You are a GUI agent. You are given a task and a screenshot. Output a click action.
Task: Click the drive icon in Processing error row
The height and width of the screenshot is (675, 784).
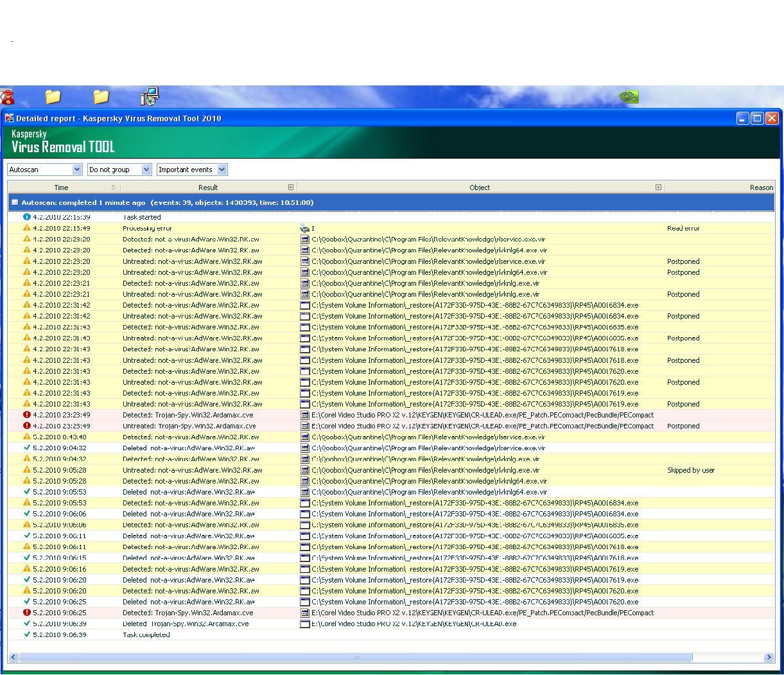point(305,228)
